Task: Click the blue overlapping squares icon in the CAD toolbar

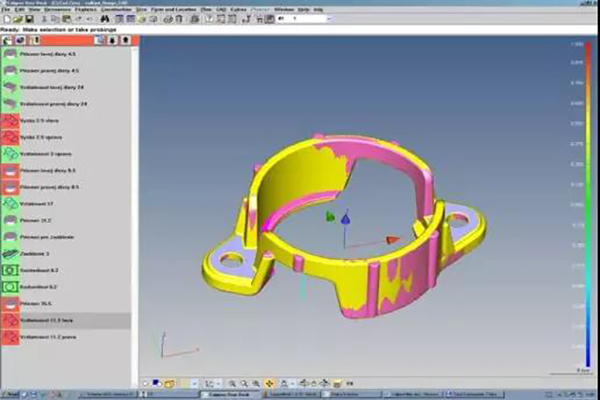Action: coord(156,383)
